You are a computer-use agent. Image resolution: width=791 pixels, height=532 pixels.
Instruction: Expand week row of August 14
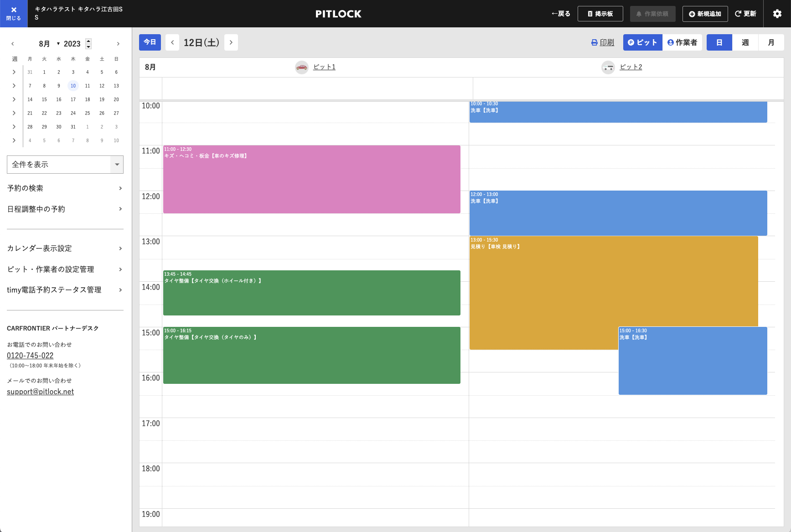[14, 99]
